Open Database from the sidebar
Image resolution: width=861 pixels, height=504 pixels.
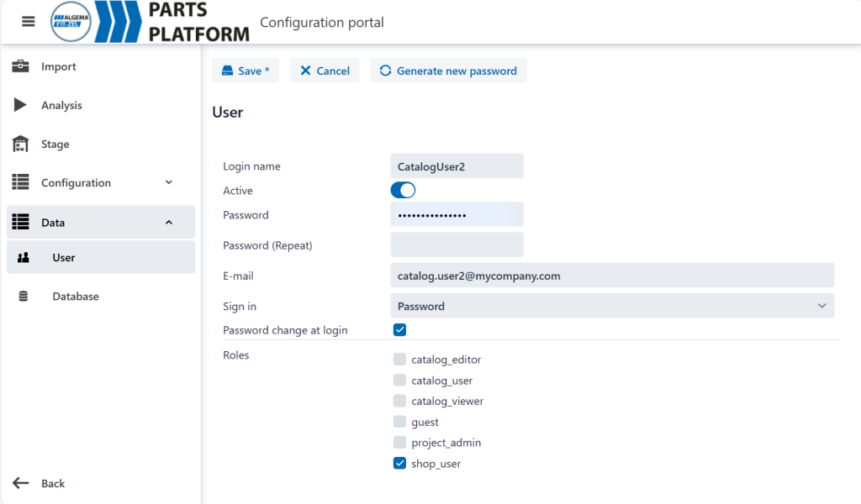coord(76,297)
